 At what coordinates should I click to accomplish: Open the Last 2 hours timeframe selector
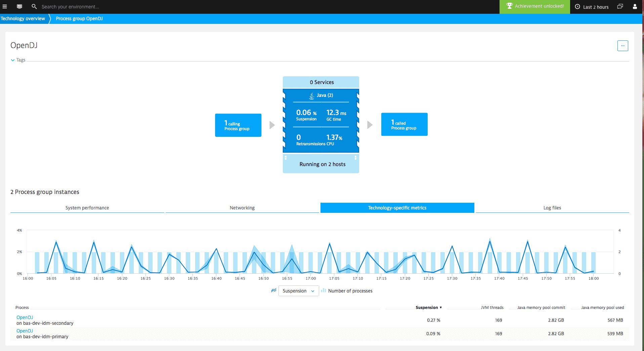coord(592,7)
